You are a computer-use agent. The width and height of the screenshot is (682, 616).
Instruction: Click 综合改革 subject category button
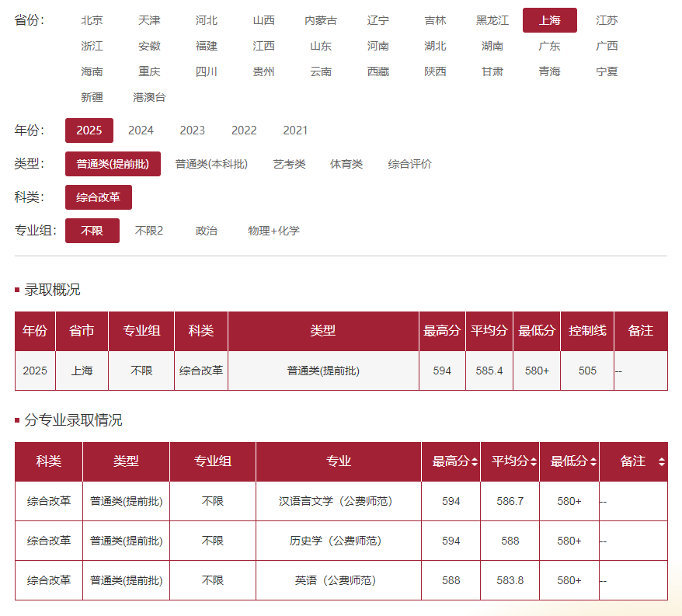(x=99, y=197)
